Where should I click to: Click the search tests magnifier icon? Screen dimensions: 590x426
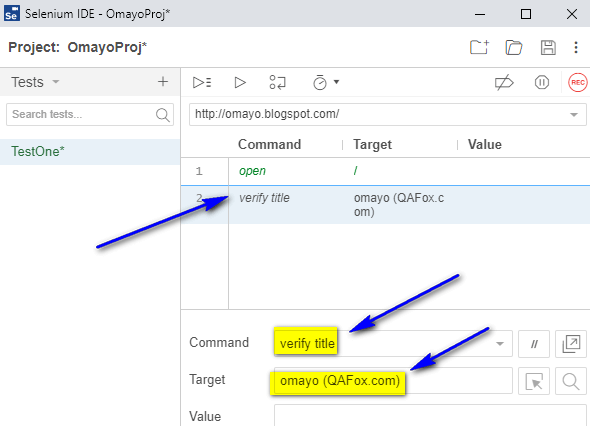pos(163,114)
